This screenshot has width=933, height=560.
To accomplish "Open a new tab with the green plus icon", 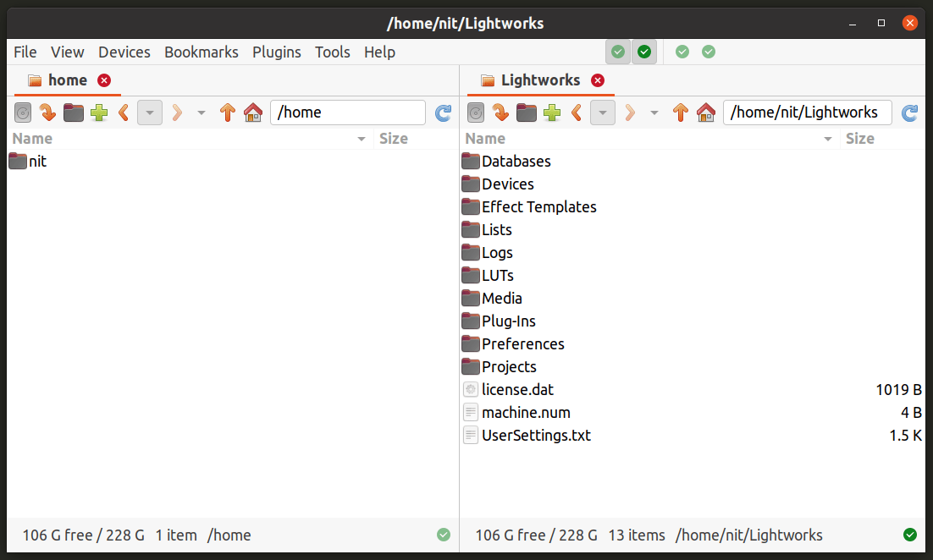I will tap(99, 112).
